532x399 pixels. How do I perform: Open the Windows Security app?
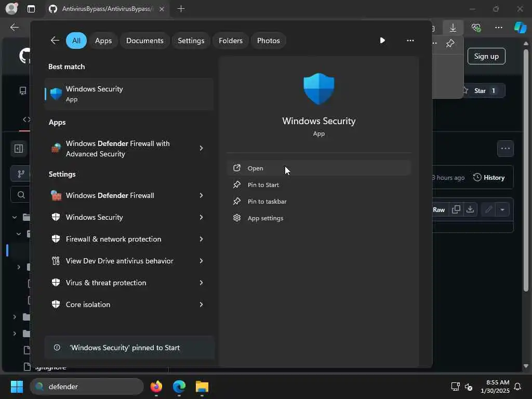point(319,168)
